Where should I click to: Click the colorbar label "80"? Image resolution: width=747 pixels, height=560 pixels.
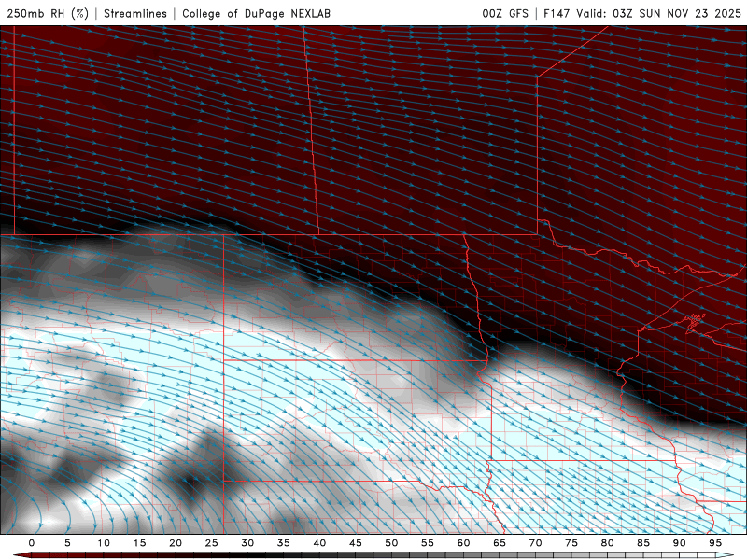pyautogui.click(x=608, y=543)
